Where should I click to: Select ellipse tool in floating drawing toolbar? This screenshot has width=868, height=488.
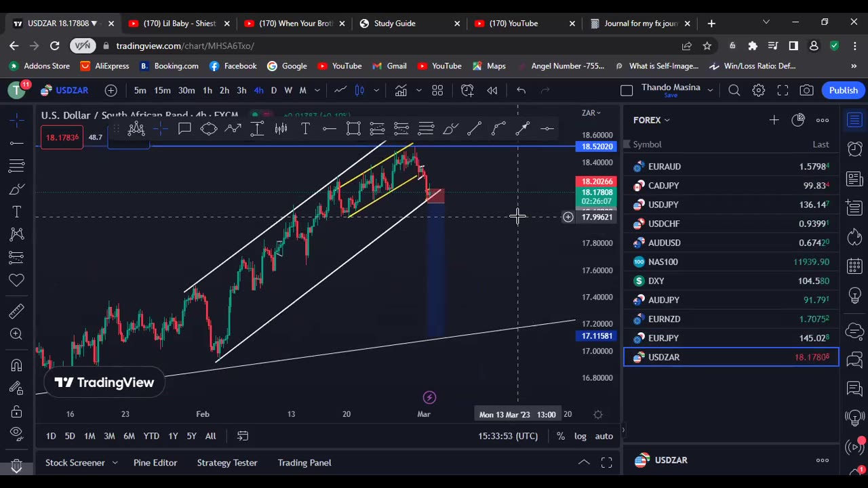209,129
